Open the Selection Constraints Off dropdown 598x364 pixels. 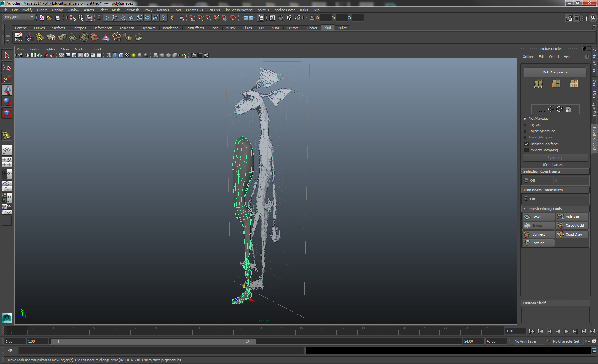(x=538, y=180)
